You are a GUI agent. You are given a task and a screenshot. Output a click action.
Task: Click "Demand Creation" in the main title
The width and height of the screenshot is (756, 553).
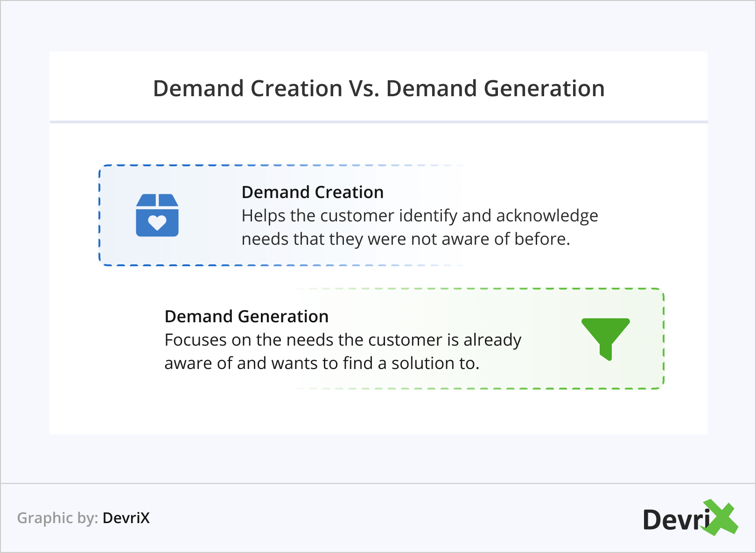[248, 89]
